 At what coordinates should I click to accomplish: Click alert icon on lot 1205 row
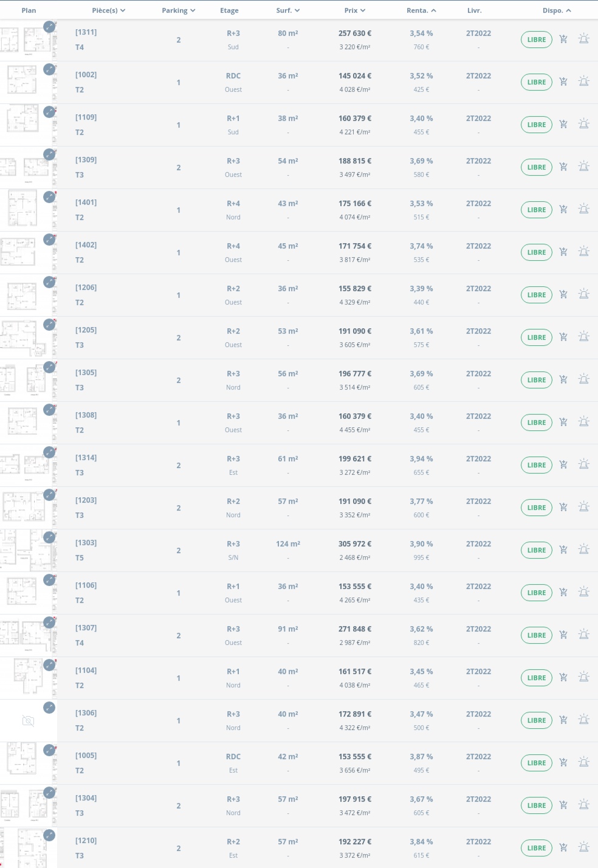583,337
